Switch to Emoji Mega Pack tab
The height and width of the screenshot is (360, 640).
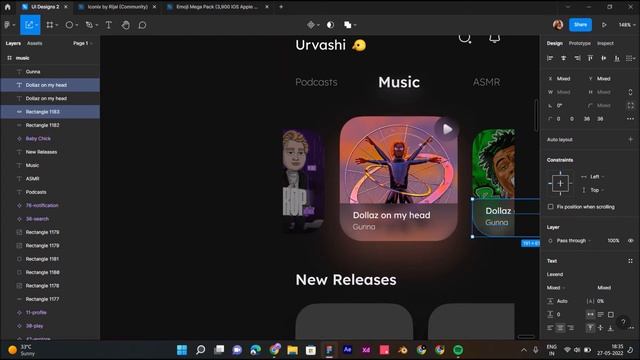pyautogui.click(x=217, y=7)
